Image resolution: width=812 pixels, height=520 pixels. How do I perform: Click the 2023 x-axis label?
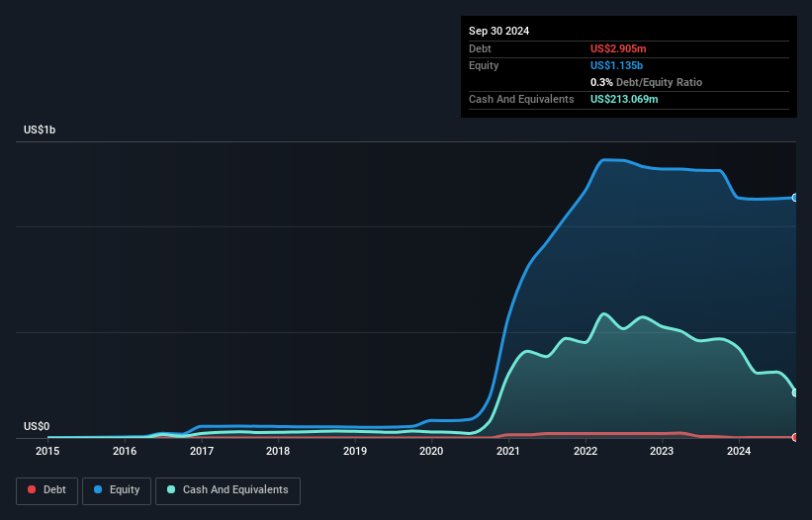point(662,451)
